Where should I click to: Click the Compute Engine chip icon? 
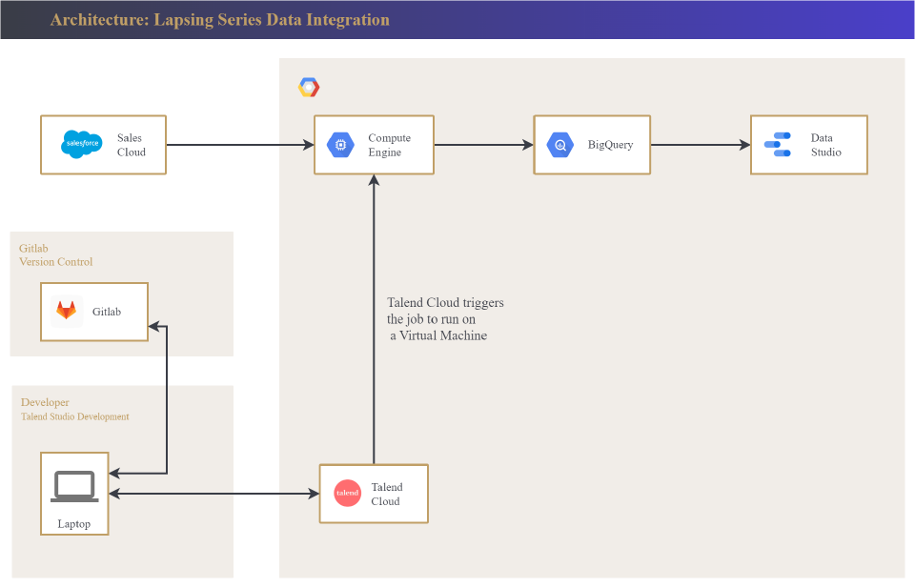click(x=340, y=145)
